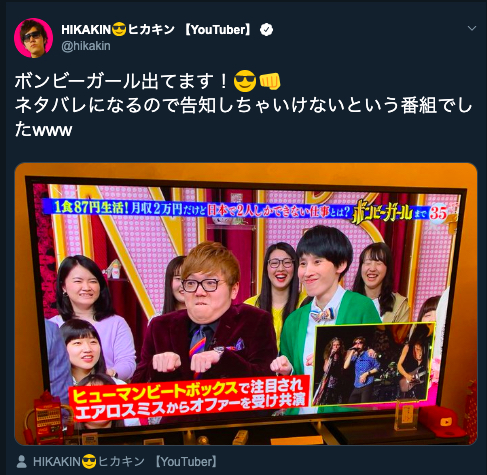Open the HIKAKIN profile avatar

tap(33, 38)
